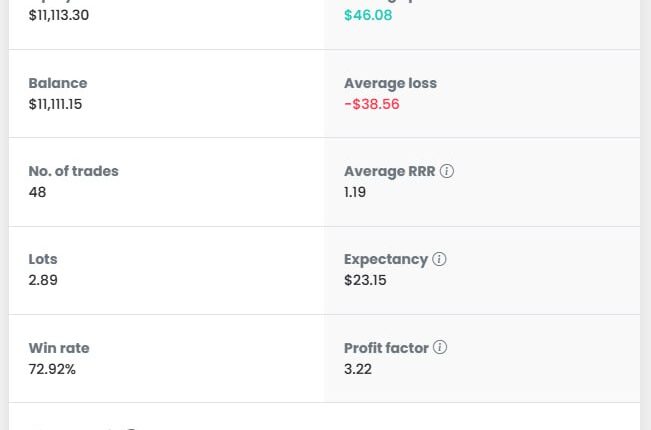This screenshot has width=651, height=430.
Task: Click the Balance label
Action: point(58,83)
